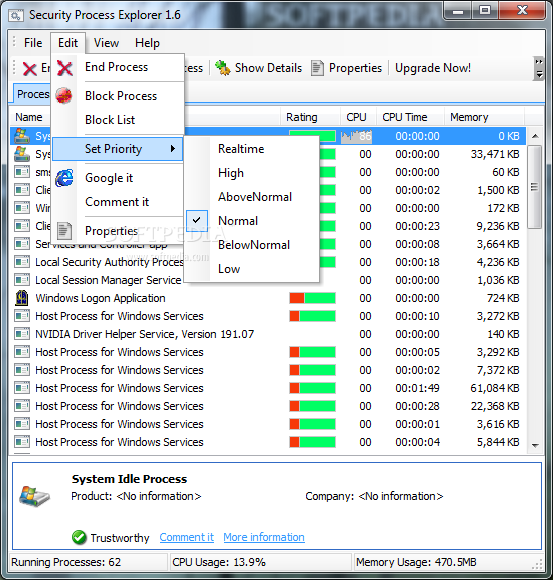Open the File menu
This screenshot has height=580, width=553.
coord(33,43)
